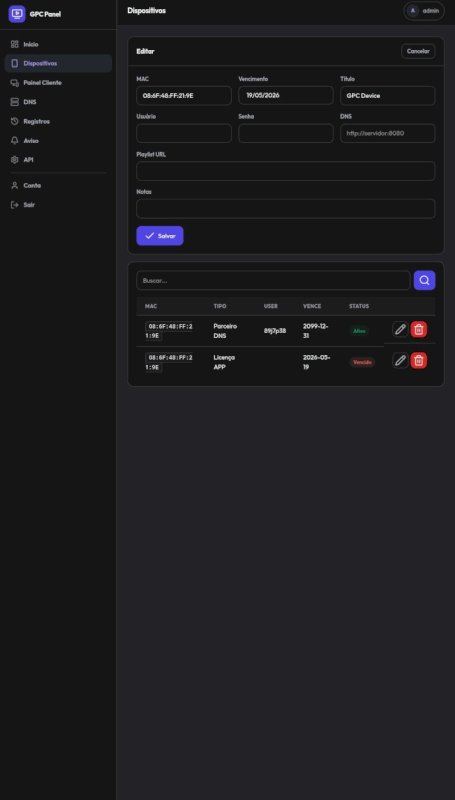Save the device with Salvar button

click(x=160, y=236)
